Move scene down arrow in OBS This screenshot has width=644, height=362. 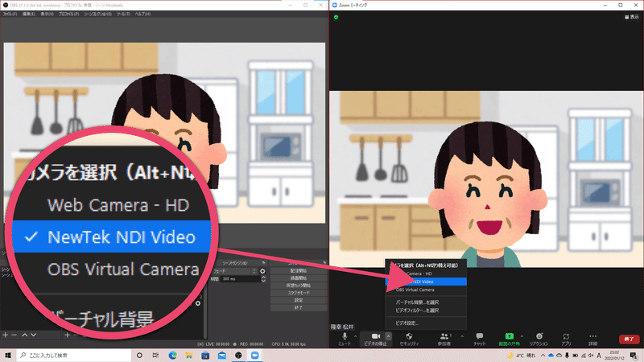(x=34, y=335)
